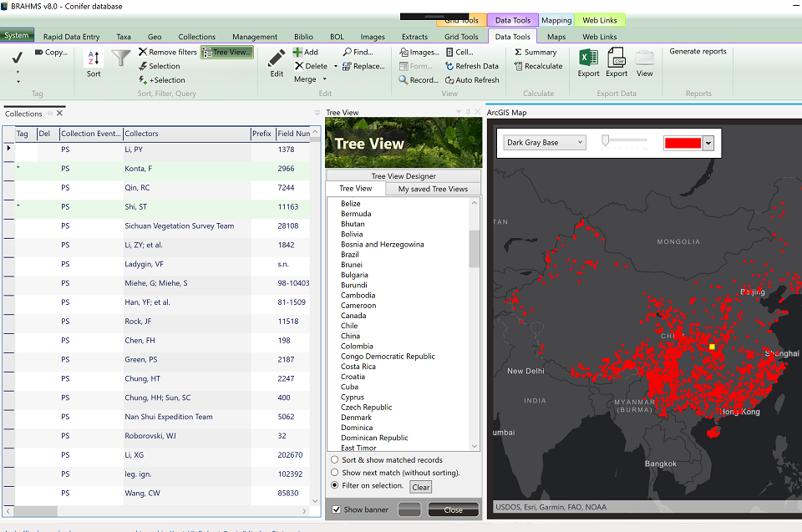Click Generate reports
Viewport: 802px width, 532px height.
point(698,51)
